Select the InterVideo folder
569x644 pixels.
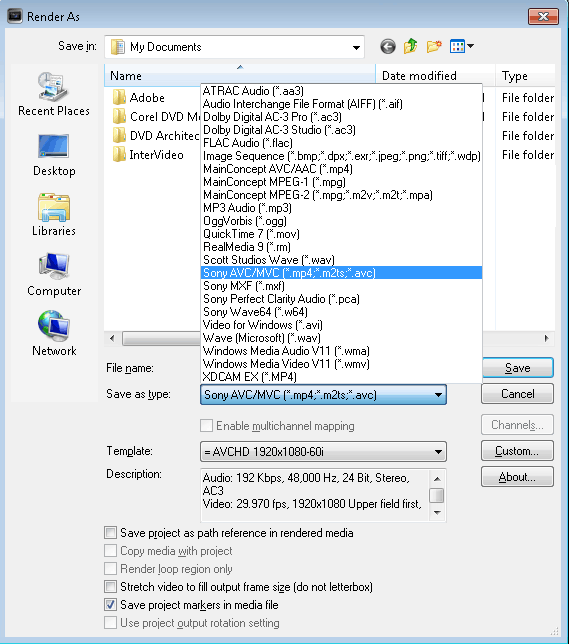(x=148, y=155)
